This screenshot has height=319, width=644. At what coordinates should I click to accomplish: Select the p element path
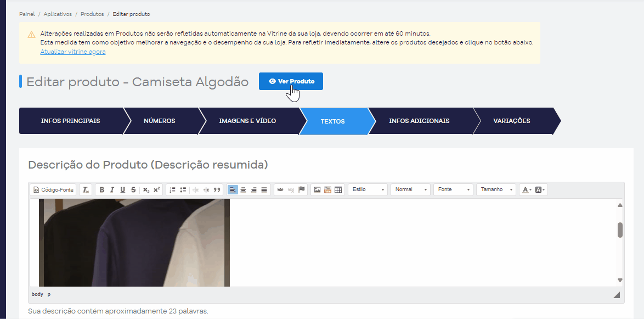click(49, 294)
